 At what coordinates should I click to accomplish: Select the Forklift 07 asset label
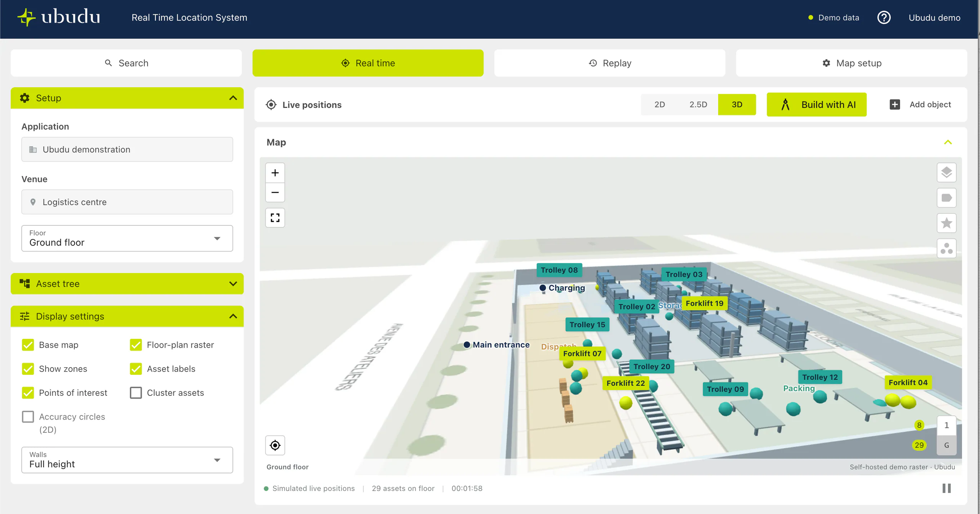coord(582,353)
